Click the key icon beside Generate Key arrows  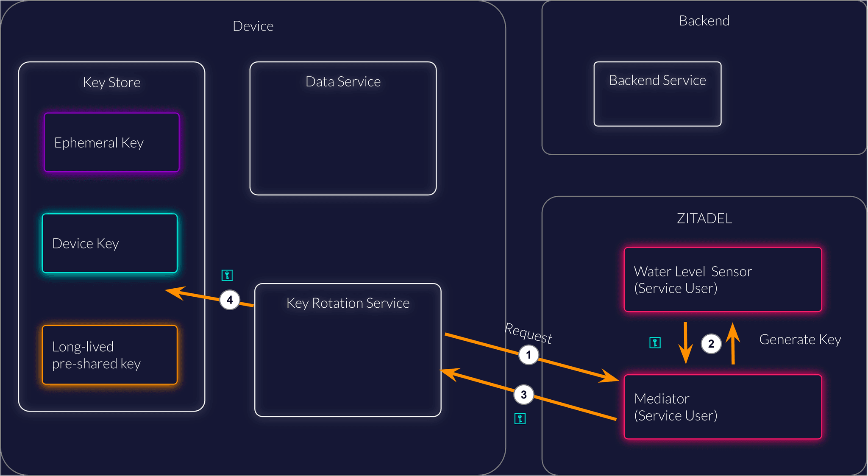pyautogui.click(x=655, y=342)
